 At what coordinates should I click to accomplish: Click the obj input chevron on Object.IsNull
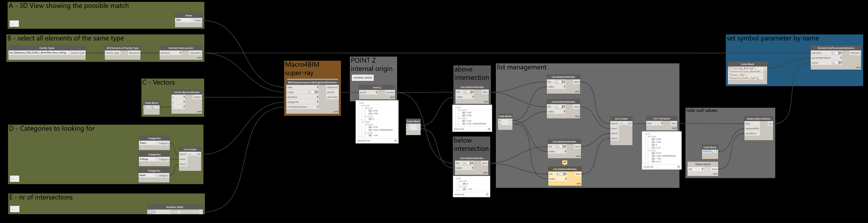coord(702,170)
